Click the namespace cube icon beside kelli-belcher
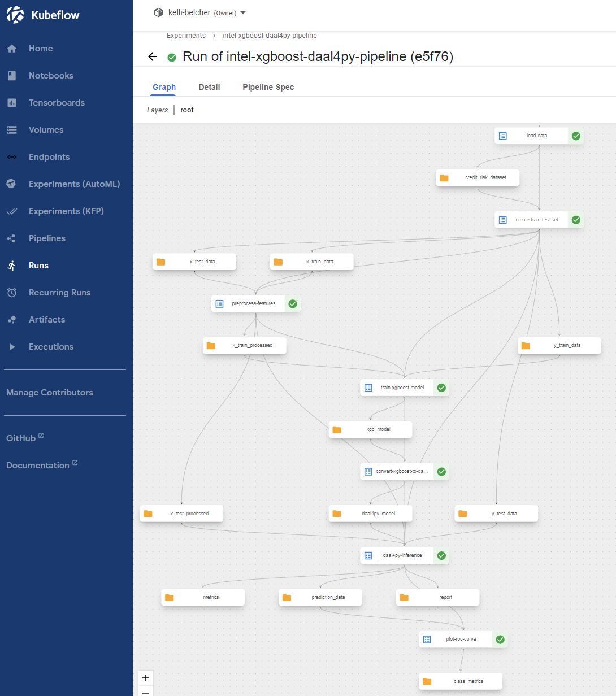 159,12
